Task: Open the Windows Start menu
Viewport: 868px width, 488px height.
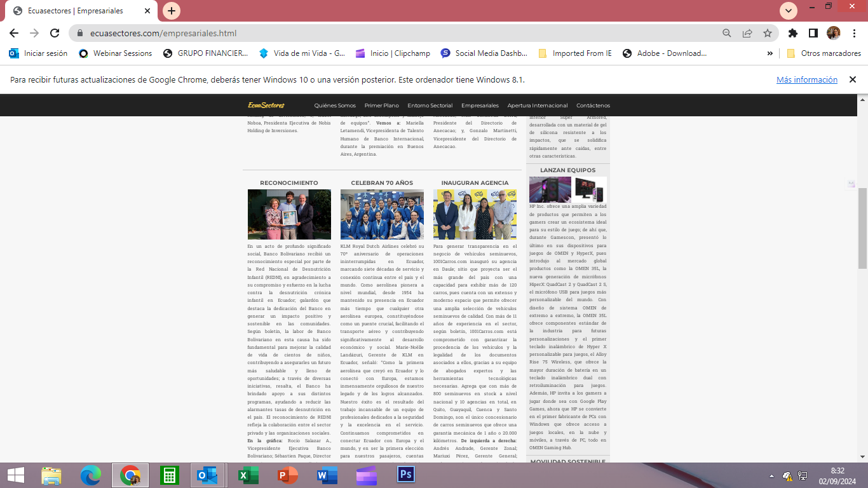Action: coord(16,475)
